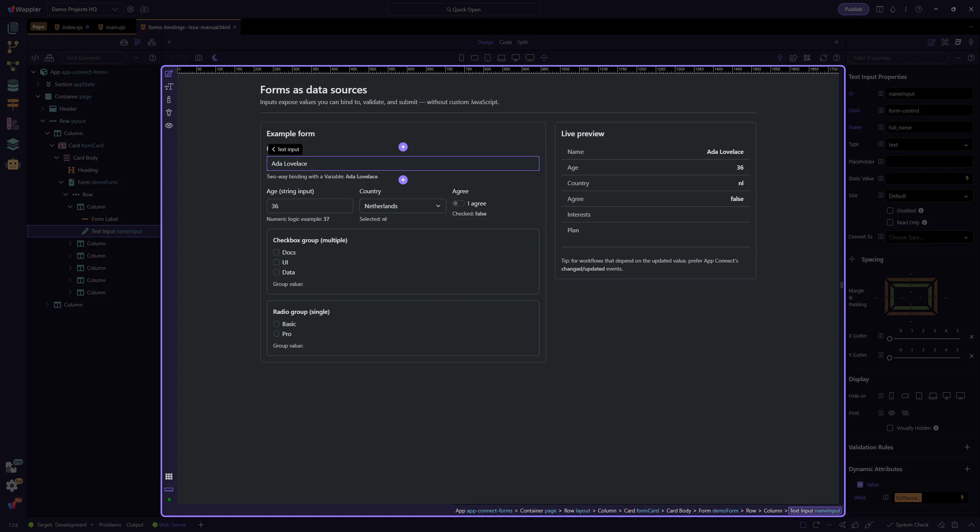The width and height of the screenshot is (980, 532).
Task: Enable the Disabled checkbox
Action: point(890,211)
